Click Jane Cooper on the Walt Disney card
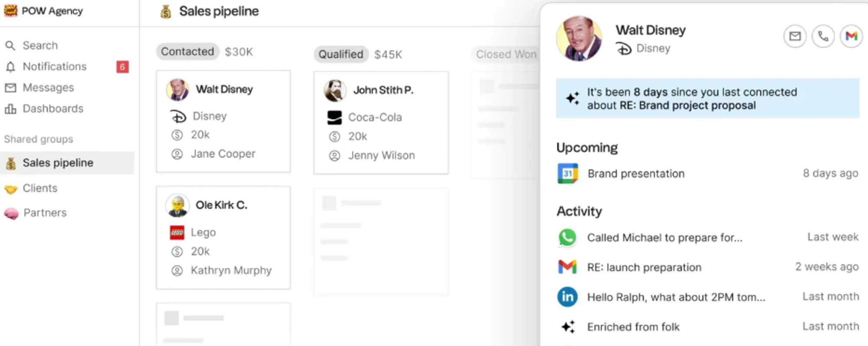The height and width of the screenshot is (346, 868). click(223, 154)
